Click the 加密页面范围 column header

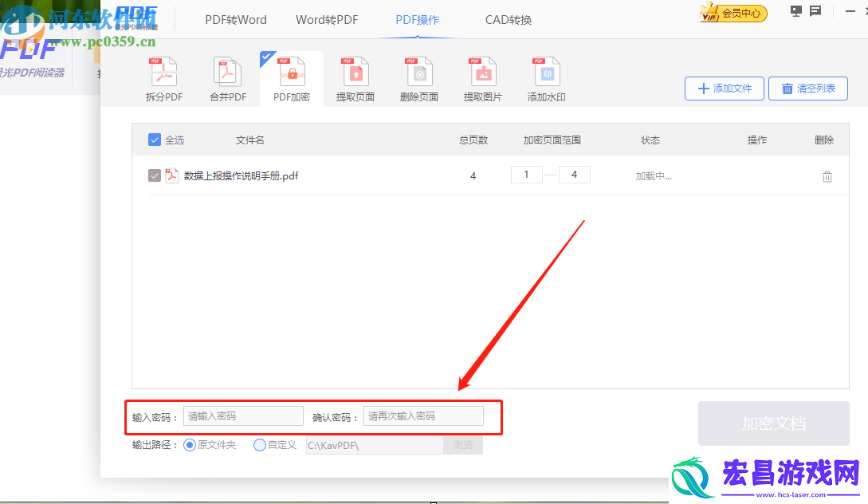(552, 140)
